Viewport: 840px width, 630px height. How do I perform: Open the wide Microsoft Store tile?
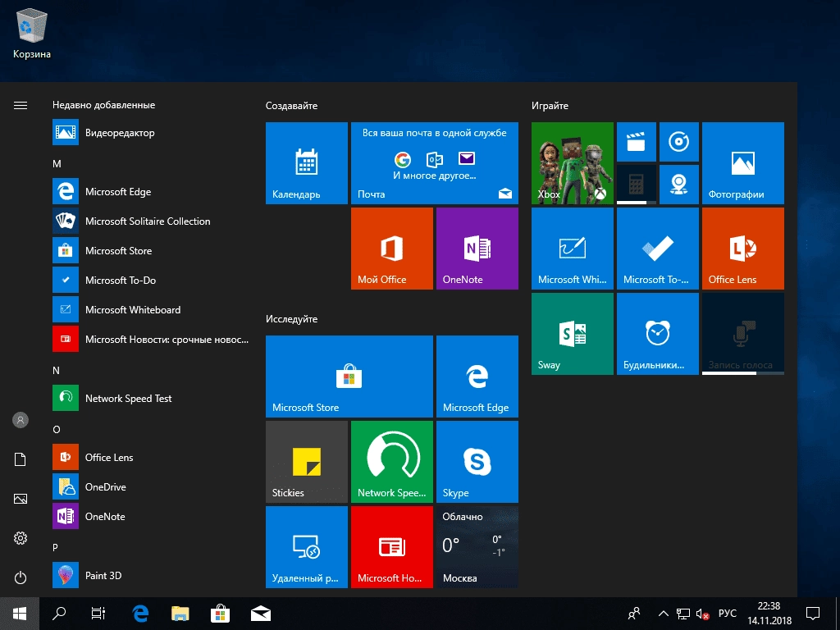(x=349, y=376)
